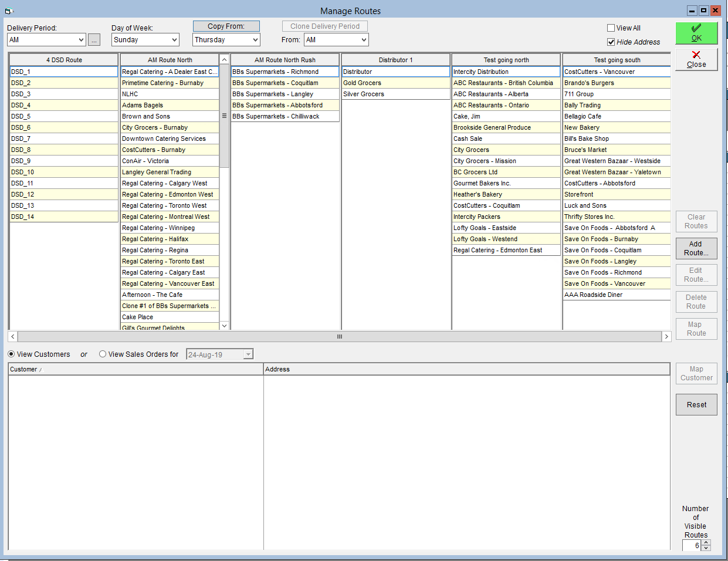Select BBs Supermarkets - Richmond row
Viewport: 728px width, 561px height.
pyautogui.click(x=285, y=72)
